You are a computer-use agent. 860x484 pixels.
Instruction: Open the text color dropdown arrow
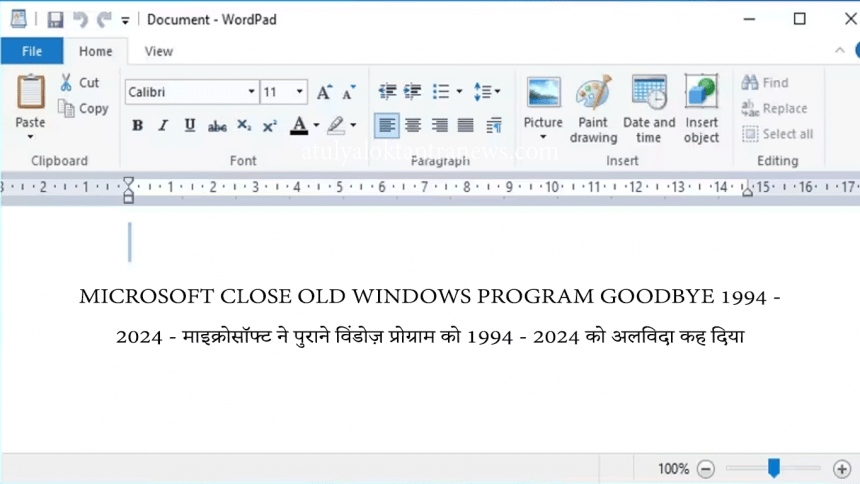point(316,126)
